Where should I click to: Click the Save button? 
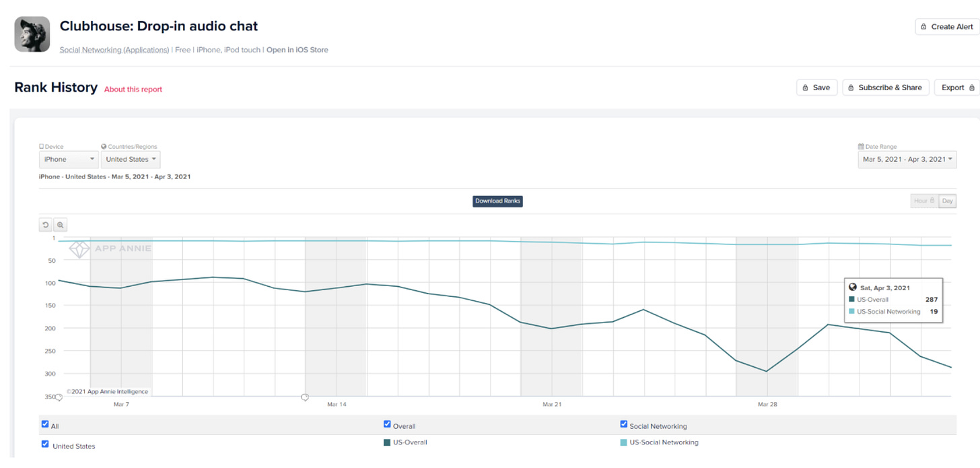(x=817, y=88)
